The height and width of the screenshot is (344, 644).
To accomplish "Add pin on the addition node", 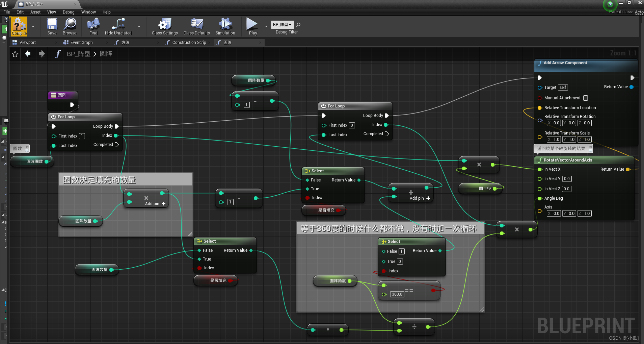I will point(420,198).
